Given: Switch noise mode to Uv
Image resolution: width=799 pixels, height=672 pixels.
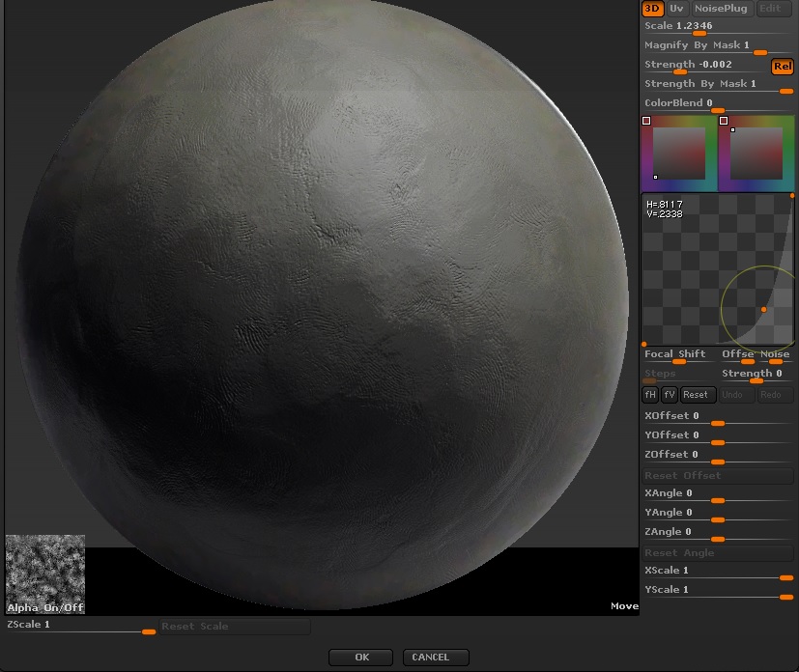Looking at the screenshot, I should 676,9.
